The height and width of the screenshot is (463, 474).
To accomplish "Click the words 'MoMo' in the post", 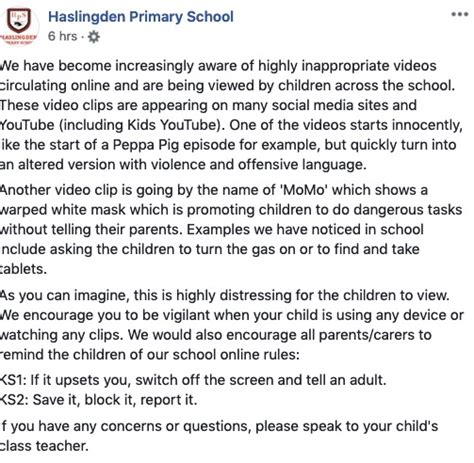I will pos(303,190).
